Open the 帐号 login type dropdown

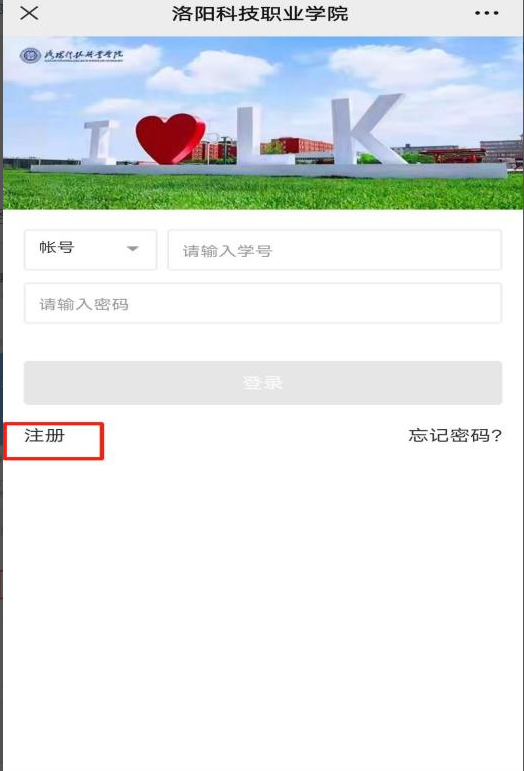coord(90,249)
